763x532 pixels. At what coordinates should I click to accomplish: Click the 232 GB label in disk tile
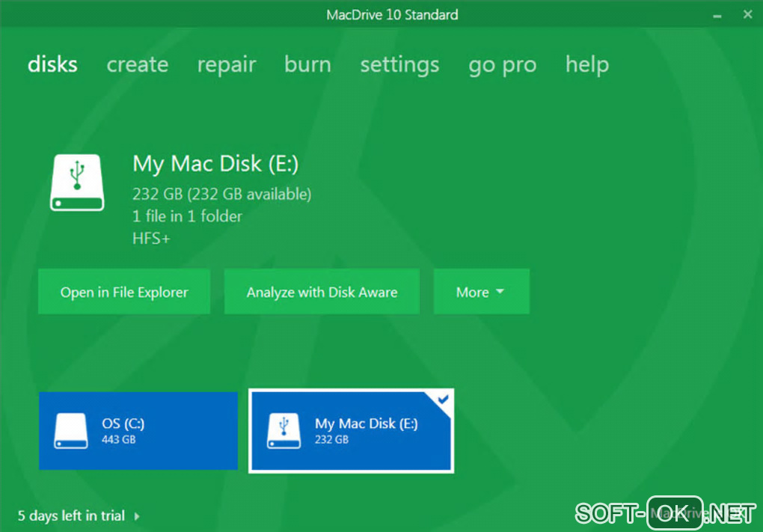point(332,439)
